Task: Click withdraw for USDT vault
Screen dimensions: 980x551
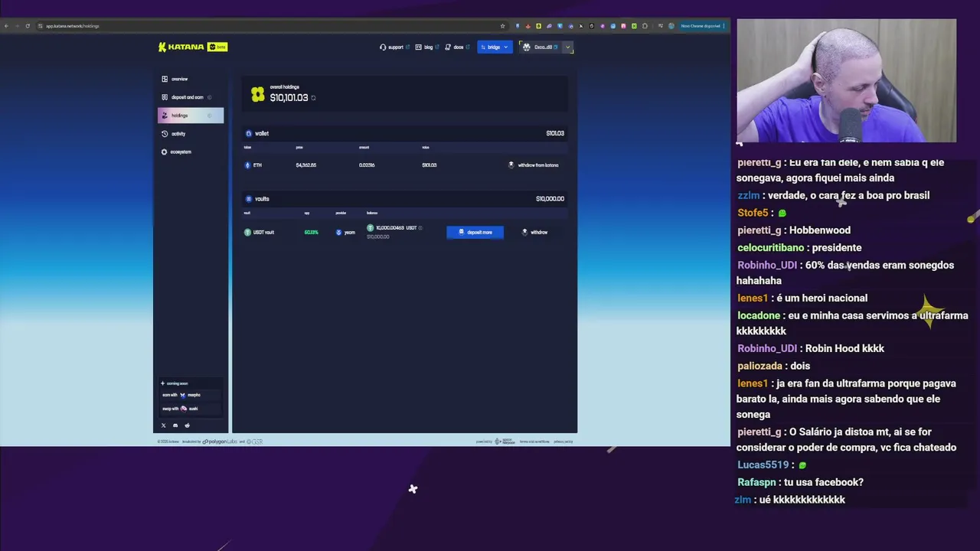Action: 534,232
